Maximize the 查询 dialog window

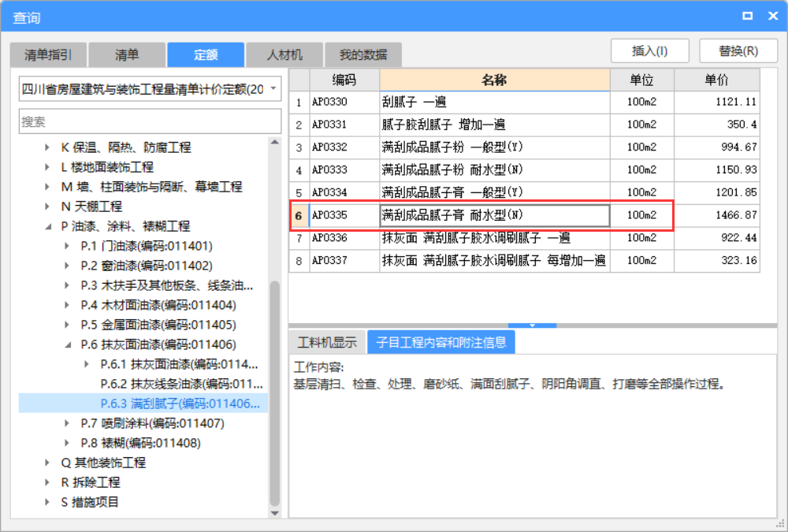[x=747, y=16]
